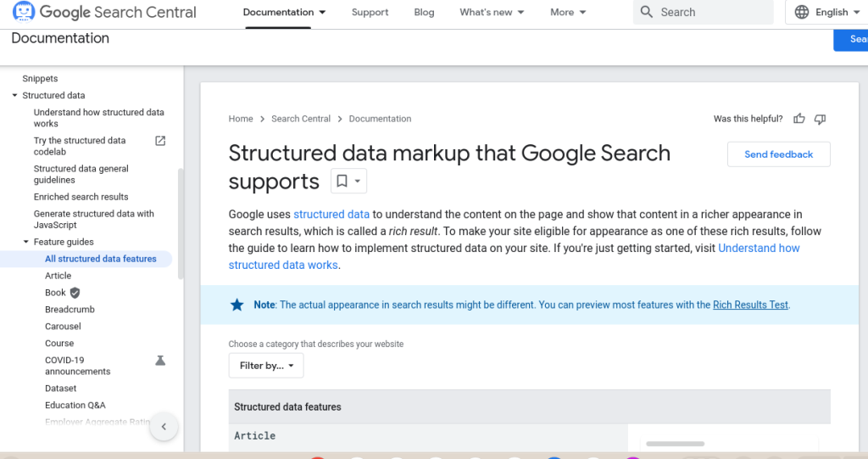868x459 pixels.
Task: Open the Dataset sidebar item
Action: click(61, 389)
